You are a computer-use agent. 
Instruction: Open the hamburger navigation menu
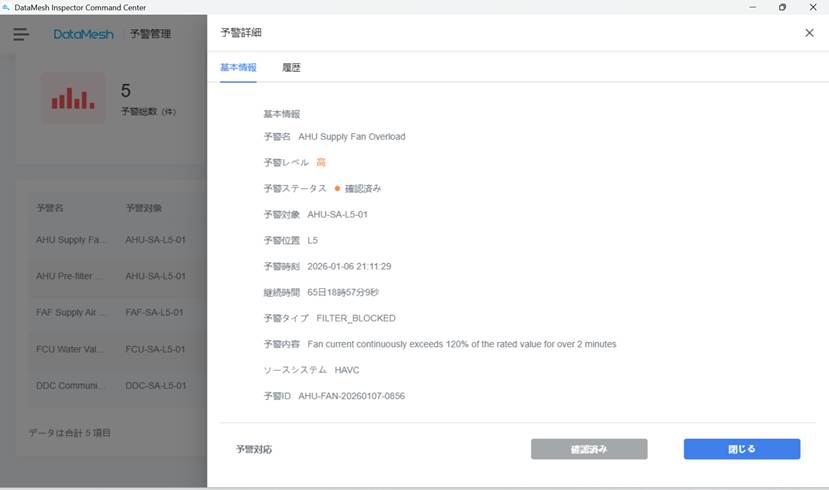[21, 34]
